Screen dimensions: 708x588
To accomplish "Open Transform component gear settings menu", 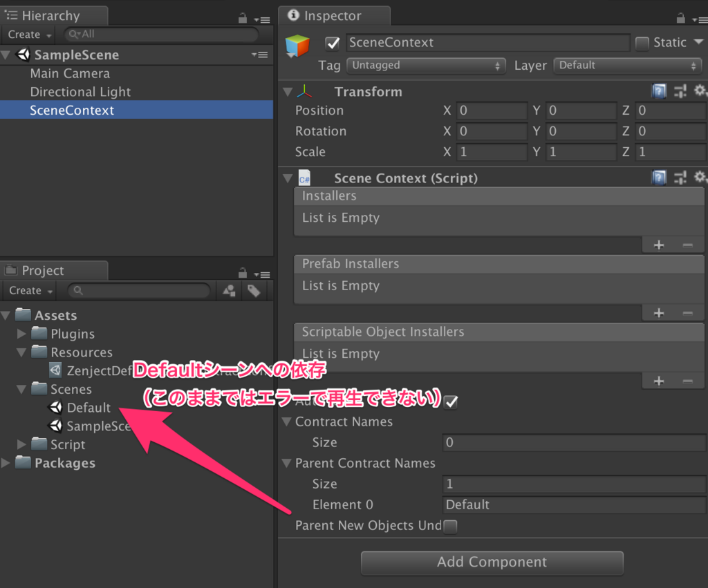I will click(700, 91).
